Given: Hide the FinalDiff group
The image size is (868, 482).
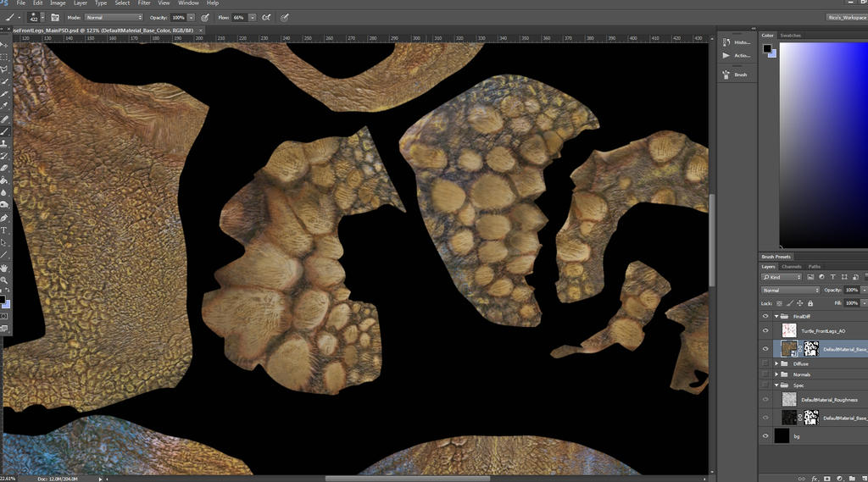Looking at the screenshot, I should click(765, 317).
